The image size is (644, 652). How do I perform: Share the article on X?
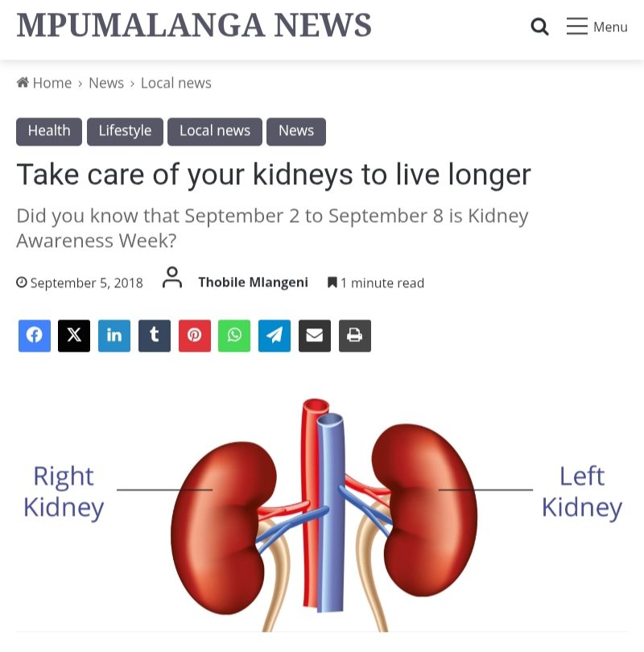click(74, 336)
